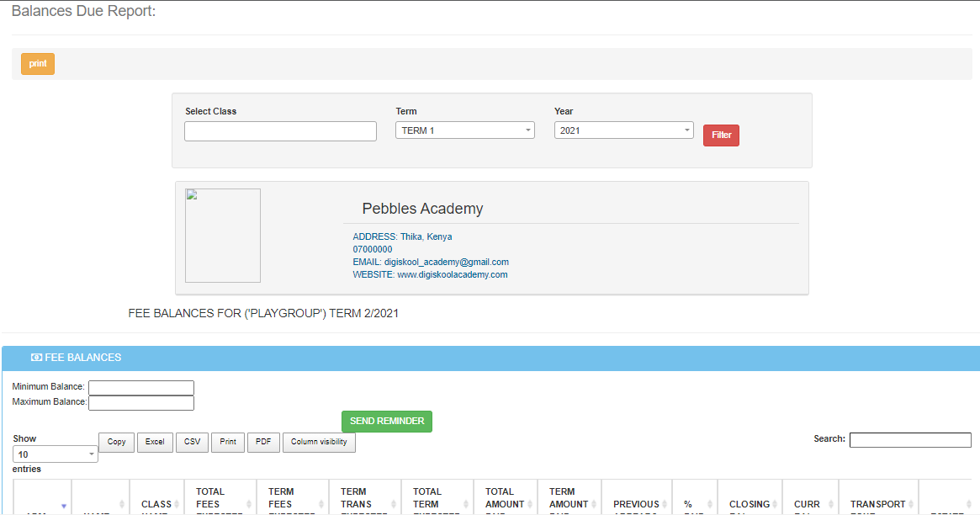Export the table as PDF
The height and width of the screenshot is (515, 980).
tap(263, 442)
